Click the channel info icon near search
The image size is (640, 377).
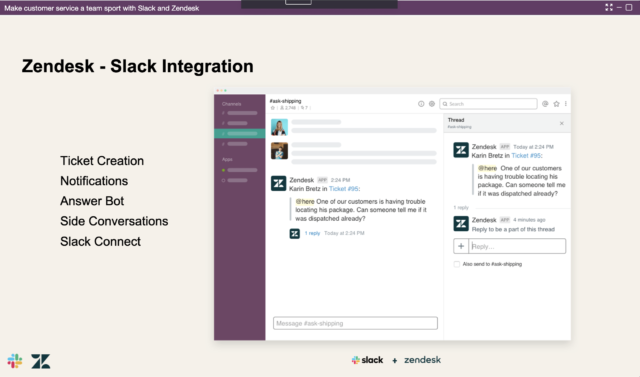click(421, 104)
